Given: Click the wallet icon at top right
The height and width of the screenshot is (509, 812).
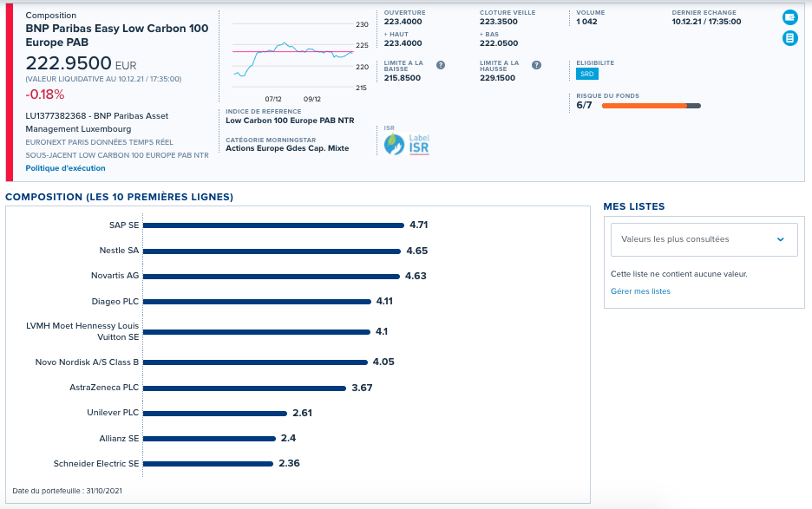Looking at the screenshot, I should point(789,17).
